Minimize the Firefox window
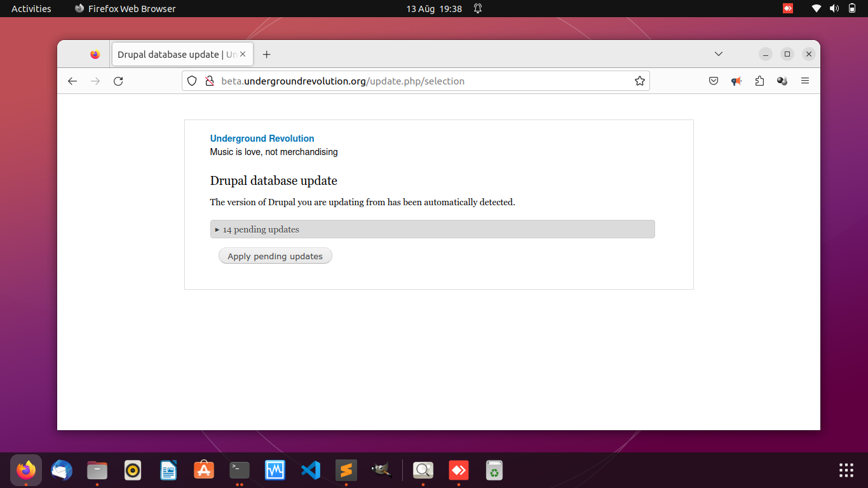 pyautogui.click(x=766, y=54)
